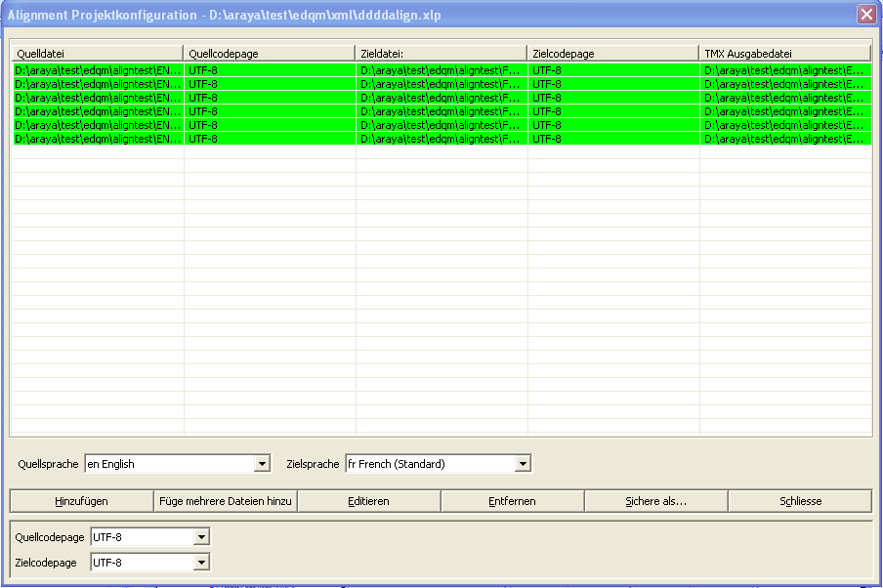Click the Quellcodepage column header
Screen dimensions: 883x588
click(269, 53)
